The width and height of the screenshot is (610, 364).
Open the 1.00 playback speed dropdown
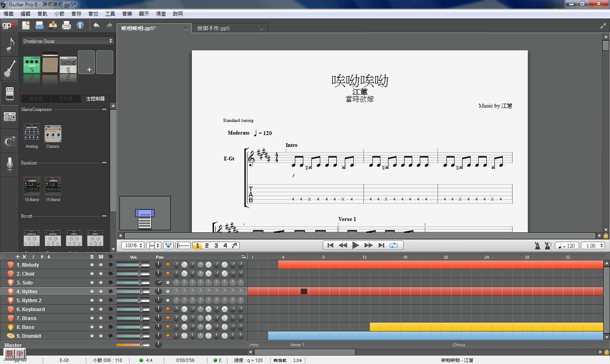(x=593, y=245)
